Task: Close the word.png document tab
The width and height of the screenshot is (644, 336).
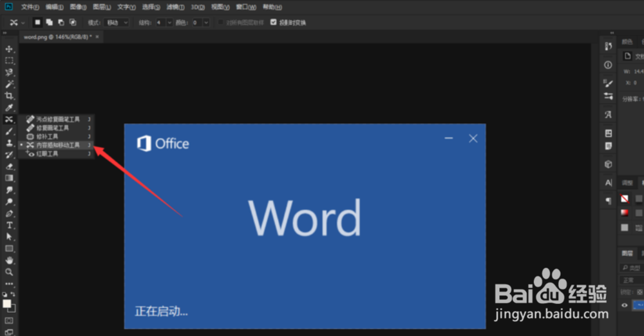Action: click(x=97, y=37)
